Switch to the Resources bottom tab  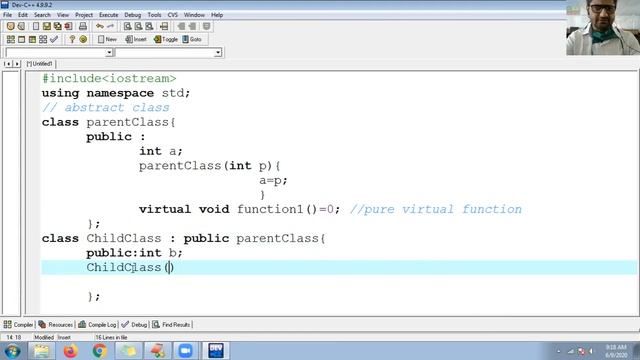click(56, 325)
